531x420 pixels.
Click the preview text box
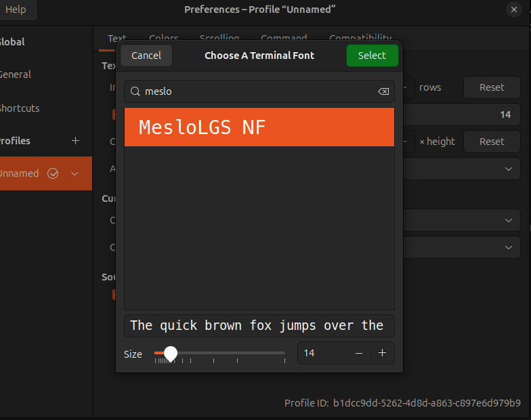pos(259,325)
